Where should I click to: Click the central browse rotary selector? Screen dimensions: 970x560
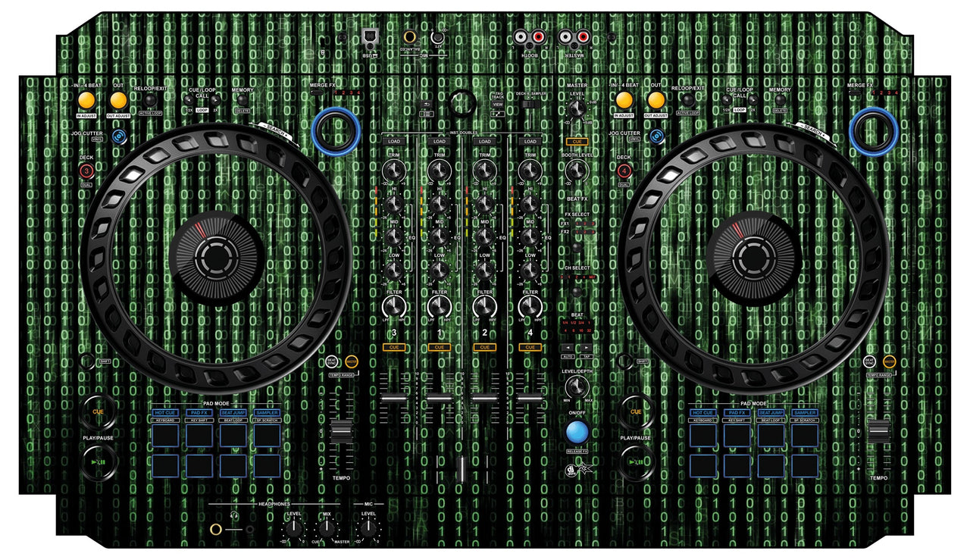tap(462, 102)
